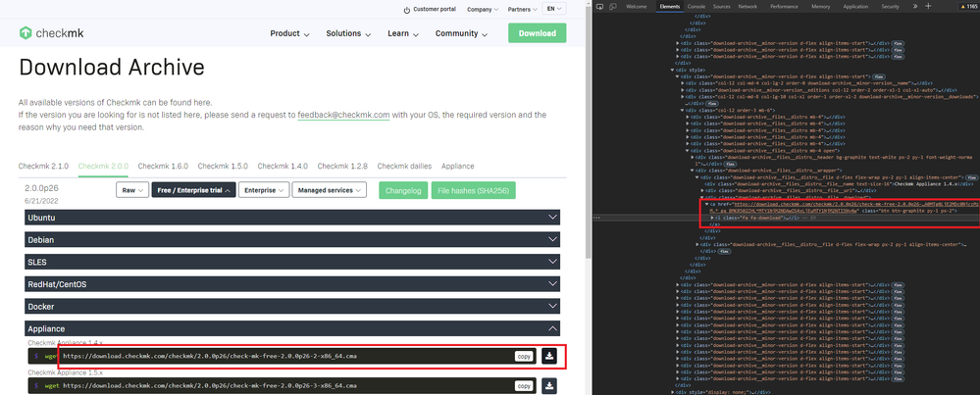Download the 2.0.0p26-2 cma file icon
Image resolution: width=980 pixels, height=395 pixels.
click(549, 357)
